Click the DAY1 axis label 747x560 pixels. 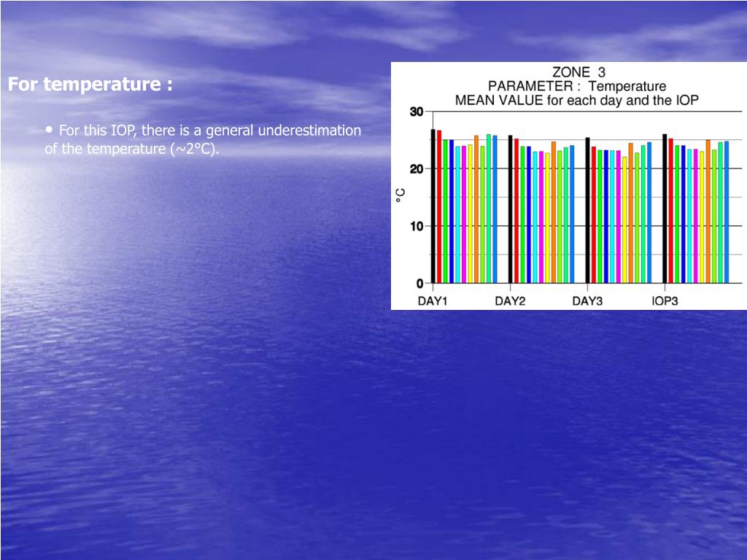click(433, 301)
